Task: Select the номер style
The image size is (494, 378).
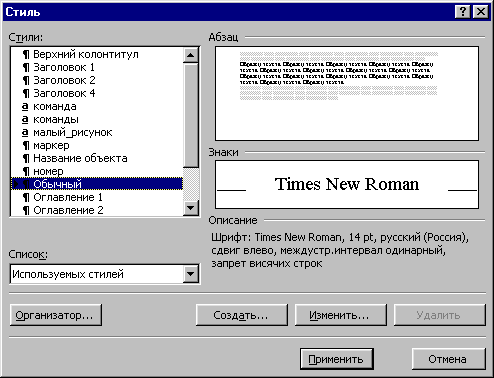Action: (x=97, y=171)
